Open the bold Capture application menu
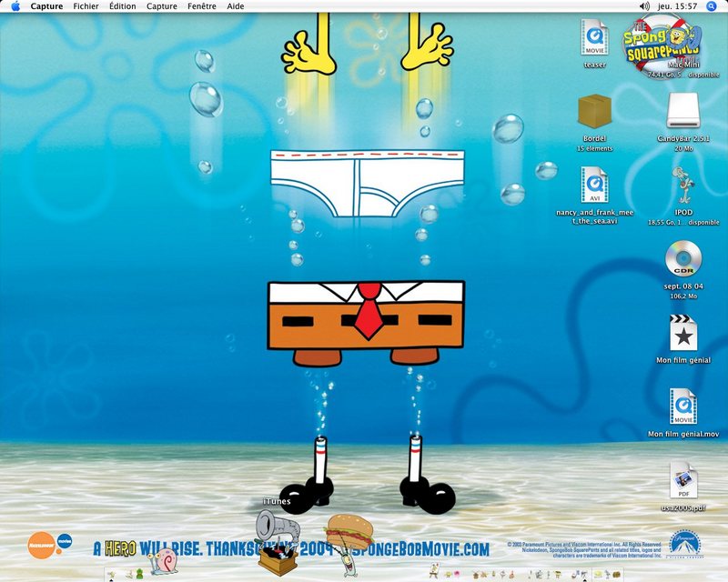The image size is (728, 582). [46, 6]
